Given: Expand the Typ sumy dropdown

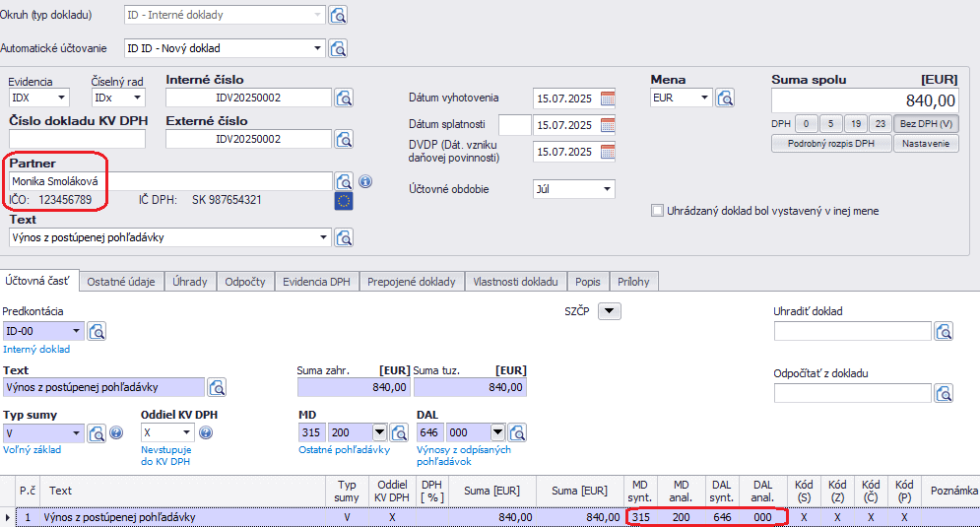Looking at the screenshot, I should click(x=77, y=432).
